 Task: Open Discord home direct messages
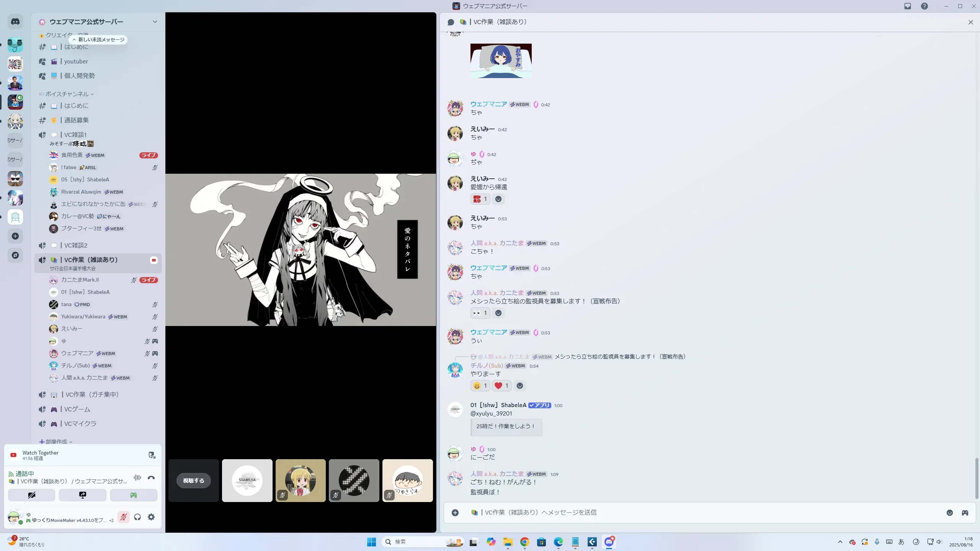[x=15, y=22]
